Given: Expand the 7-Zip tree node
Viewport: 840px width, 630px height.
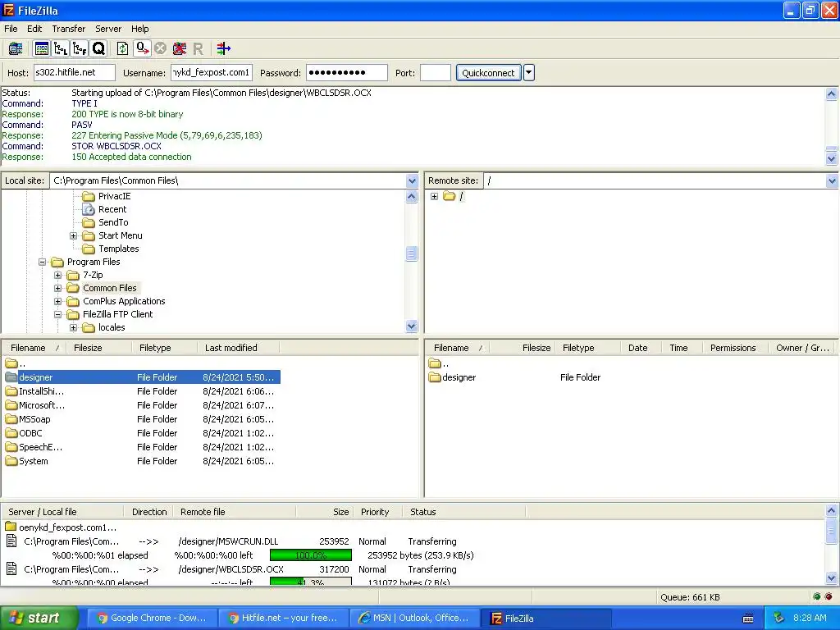Looking at the screenshot, I should click(58, 275).
